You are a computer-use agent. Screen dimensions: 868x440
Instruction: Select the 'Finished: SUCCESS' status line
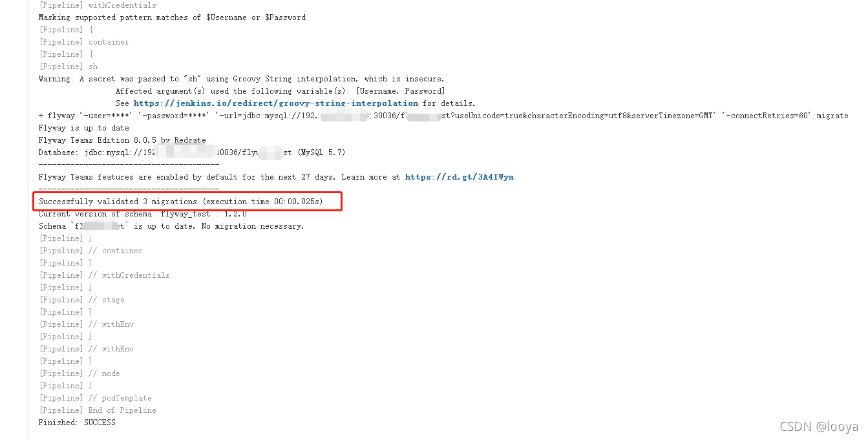(x=77, y=423)
